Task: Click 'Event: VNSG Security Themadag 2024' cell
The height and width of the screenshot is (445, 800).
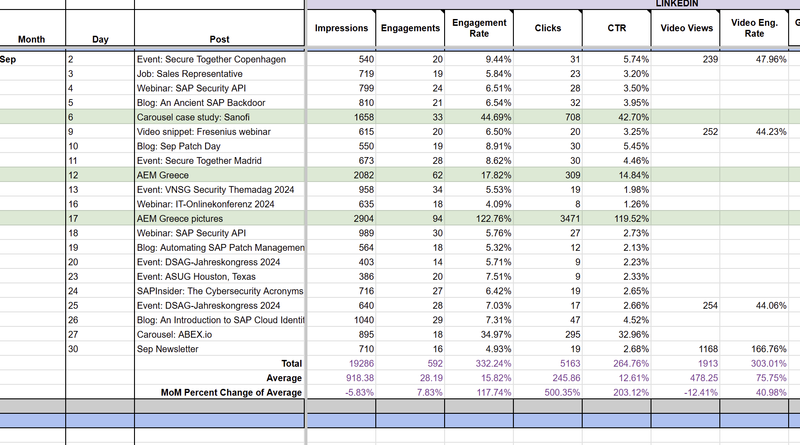Action: coord(219,189)
